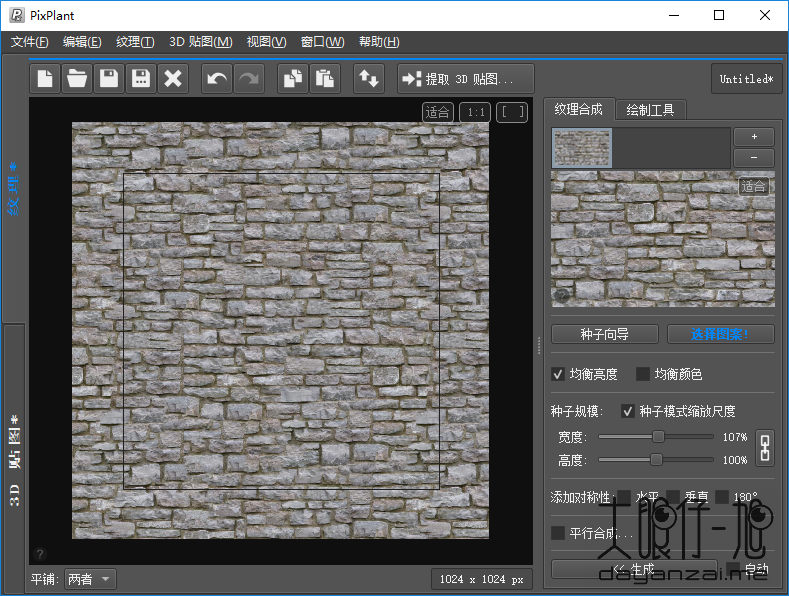Remove seed image with minus button

click(754, 158)
